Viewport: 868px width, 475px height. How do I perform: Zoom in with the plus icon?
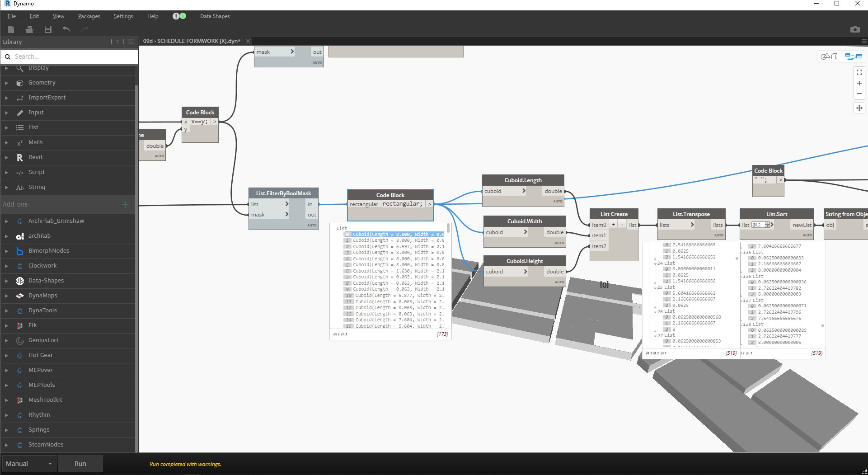pos(859,83)
